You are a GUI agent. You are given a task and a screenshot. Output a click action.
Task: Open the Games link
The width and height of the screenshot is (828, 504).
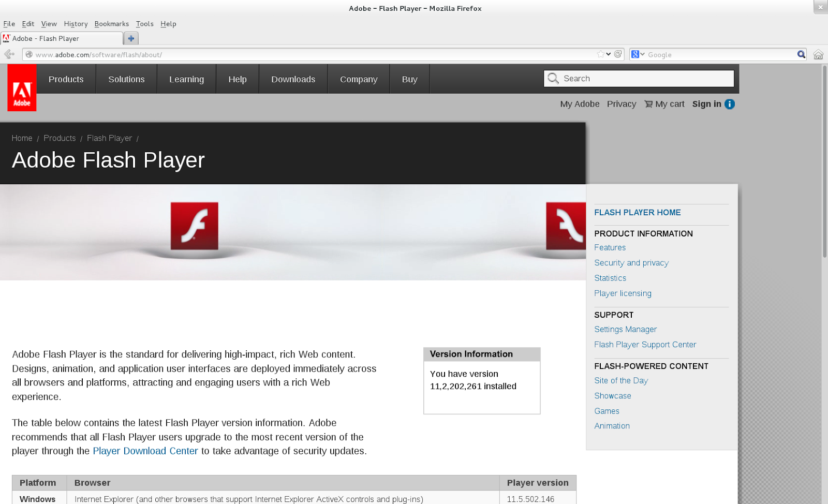[607, 411]
